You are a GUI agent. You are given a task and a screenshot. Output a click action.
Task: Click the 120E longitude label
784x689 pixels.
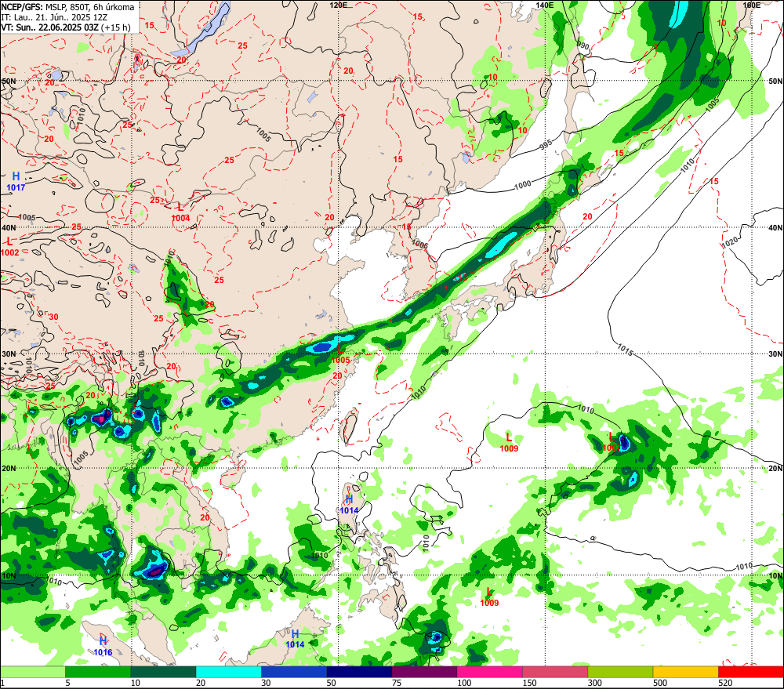pyautogui.click(x=339, y=5)
